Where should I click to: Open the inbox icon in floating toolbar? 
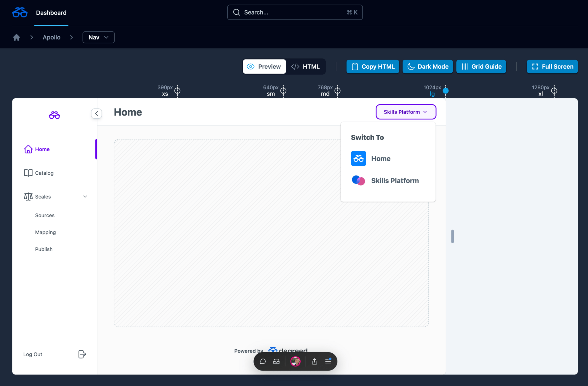coord(276,361)
